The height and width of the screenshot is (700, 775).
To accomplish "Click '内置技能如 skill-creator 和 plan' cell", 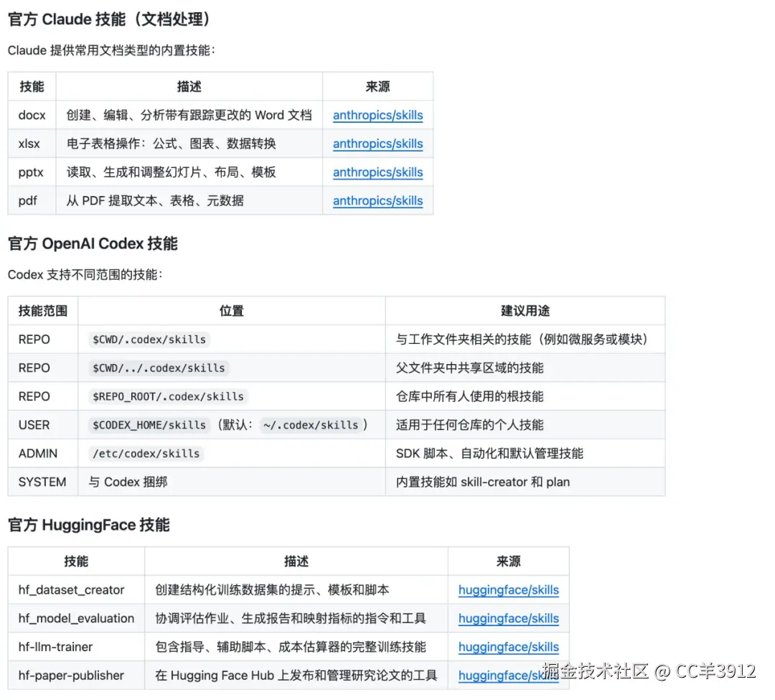I will pos(525,482).
